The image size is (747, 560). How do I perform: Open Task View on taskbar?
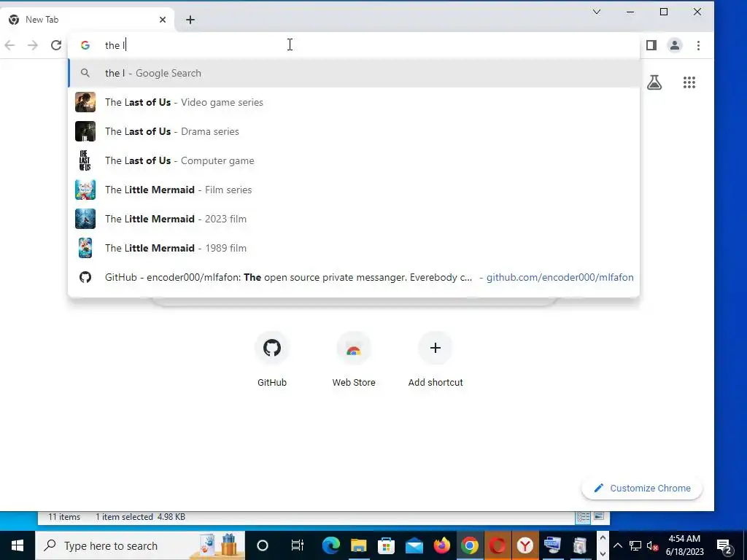(298, 545)
